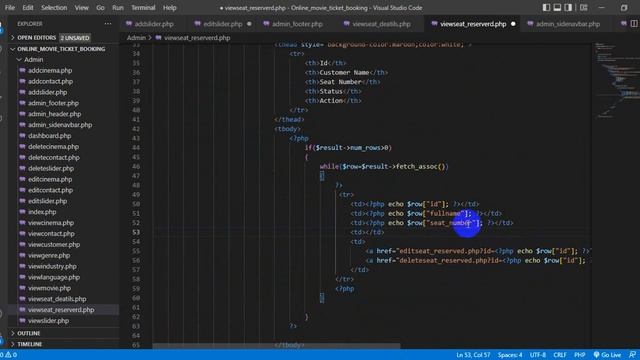Toggle primary side bar layout icon
This screenshot has height=360, width=640.
[x=546, y=7]
